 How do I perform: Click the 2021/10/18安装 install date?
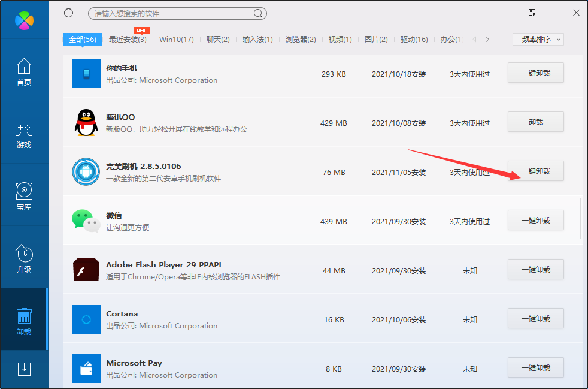point(399,74)
